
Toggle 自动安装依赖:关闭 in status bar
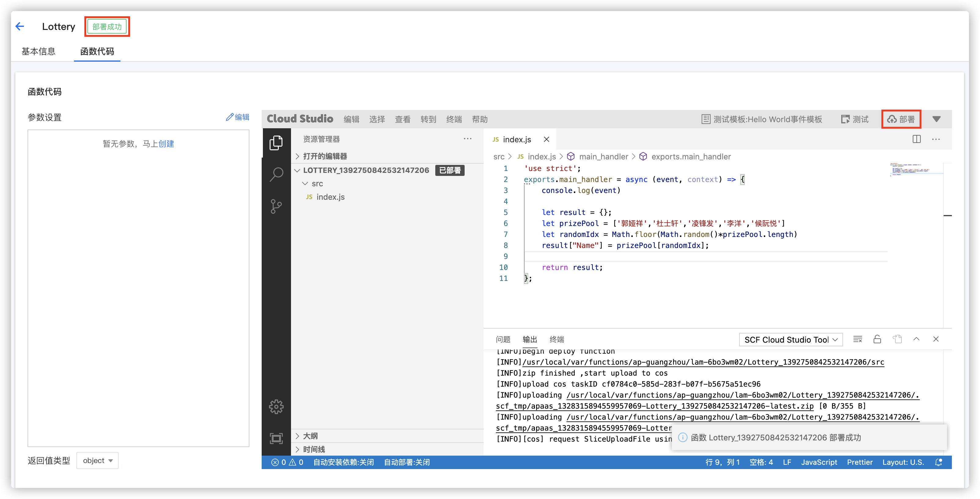(x=344, y=462)
